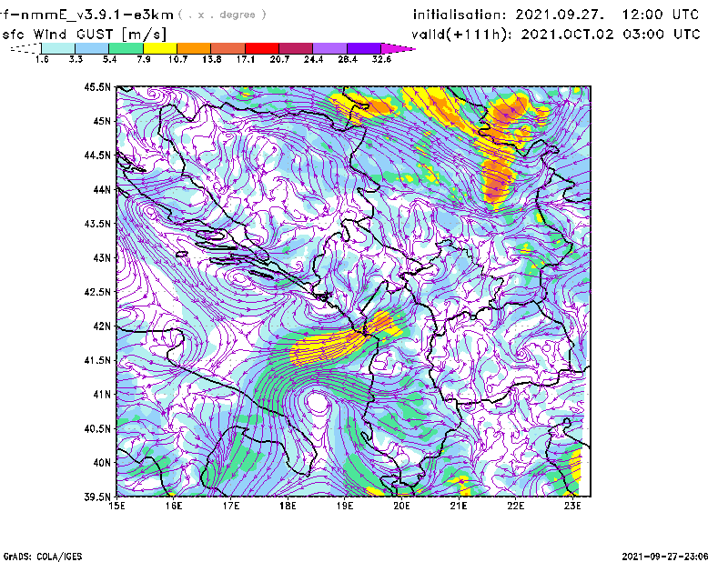This screenshot has height=562, width=728.
Task: Click the 15E longitude label
Action: (x=116, y=506)
